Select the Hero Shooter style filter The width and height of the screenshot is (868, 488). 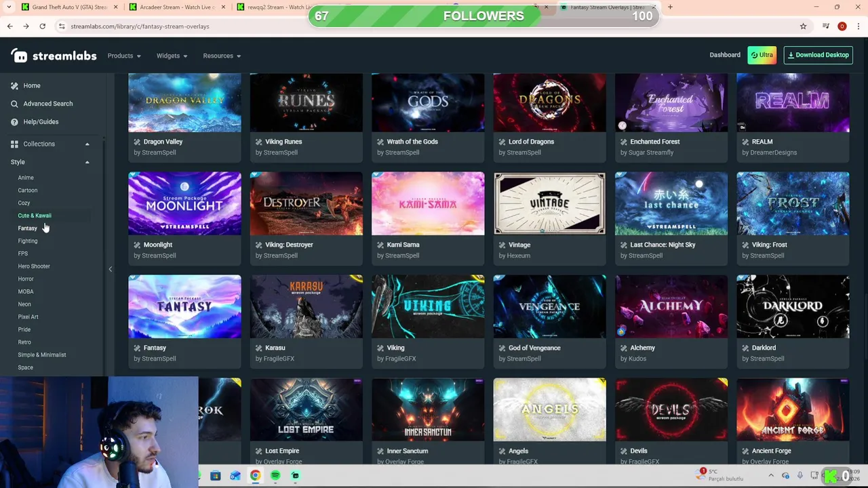tap(34, 266)
